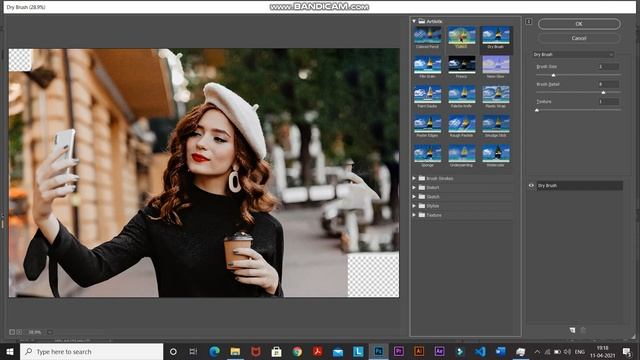Toggle visibility of Dry Brush effect layer
This screenshot has width=640, height=360.
point(531,186)
